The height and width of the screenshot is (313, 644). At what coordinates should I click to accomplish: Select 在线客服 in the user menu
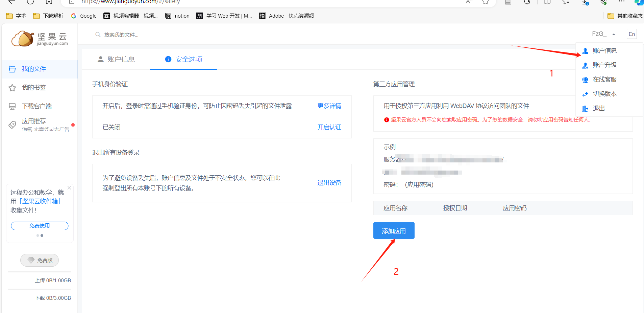point(604,80)
